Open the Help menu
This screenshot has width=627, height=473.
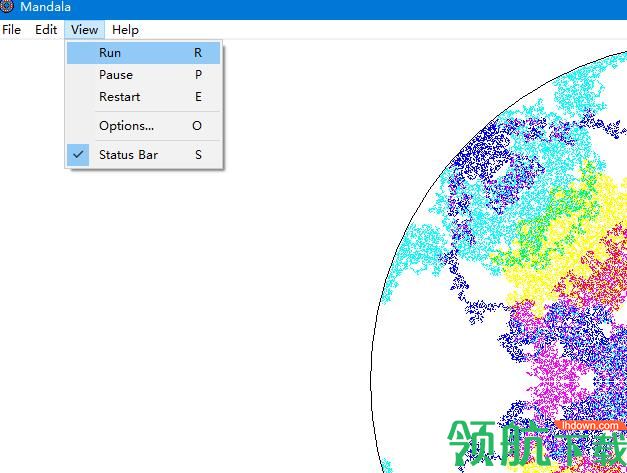(x=125, y=30)
